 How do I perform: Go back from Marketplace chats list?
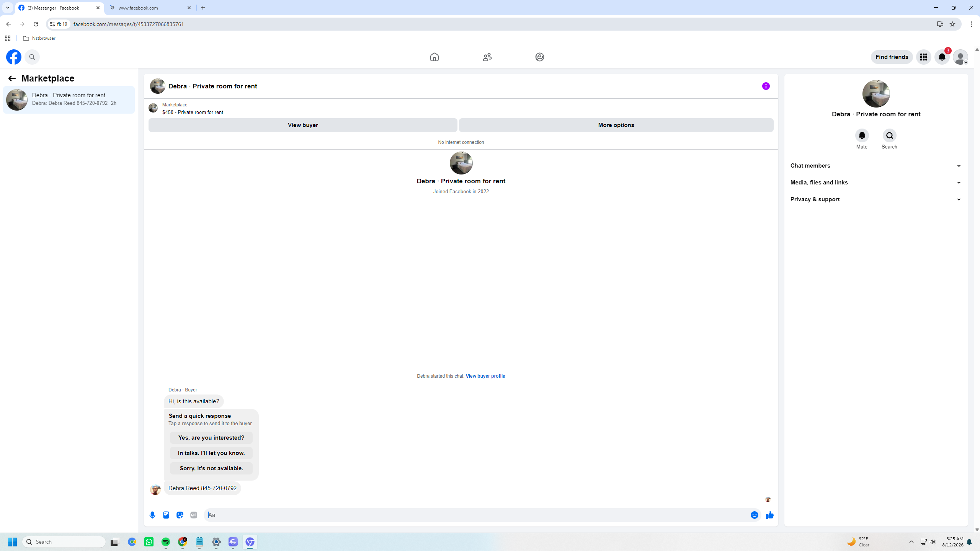point(12,78)
